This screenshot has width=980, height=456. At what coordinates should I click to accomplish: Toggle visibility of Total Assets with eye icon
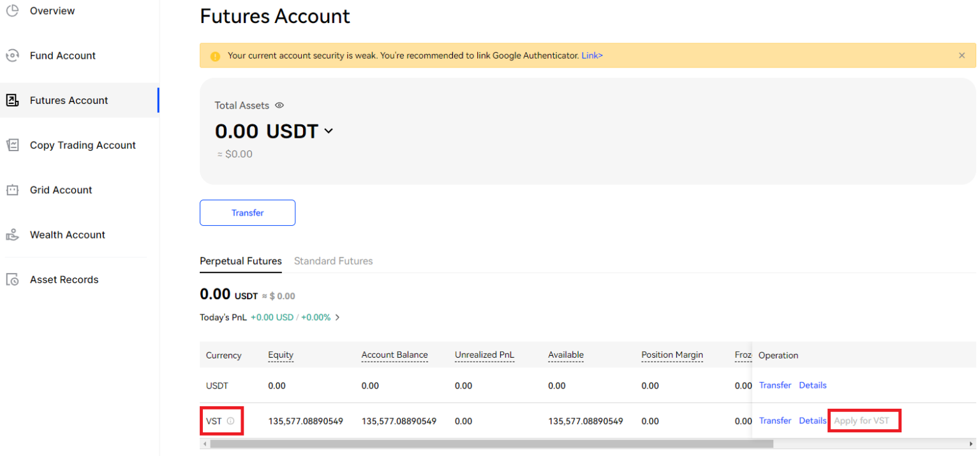(x=279, y=105)
